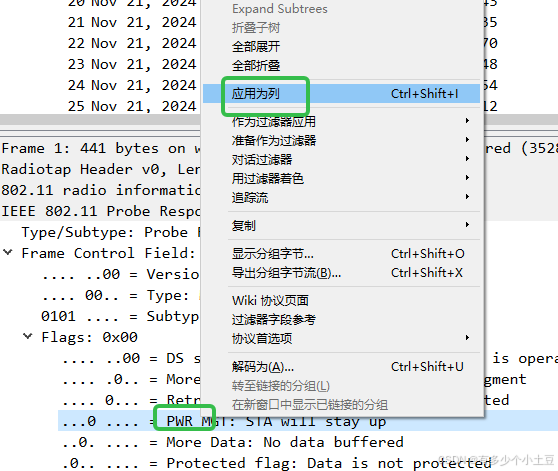
Task: Select the Frame 1: 441 bytes row
Action: point(100,148)
